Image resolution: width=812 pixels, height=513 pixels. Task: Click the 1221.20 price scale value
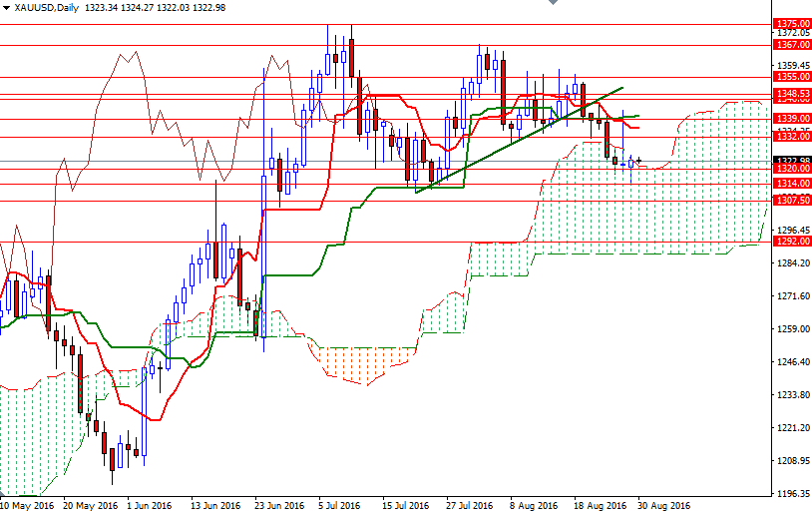[793, 427]
